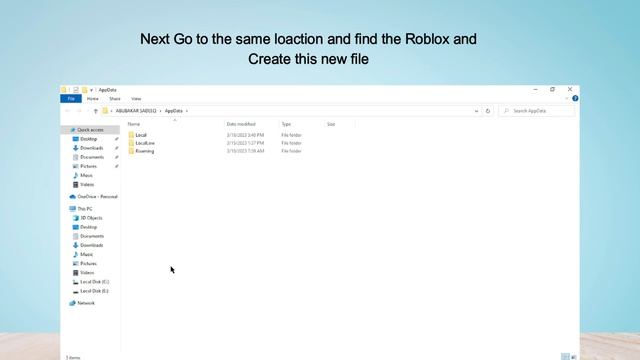Screen dimensions: 640x360
Task: Open the Share ribbon tab
Action: [x=115, y=99]
